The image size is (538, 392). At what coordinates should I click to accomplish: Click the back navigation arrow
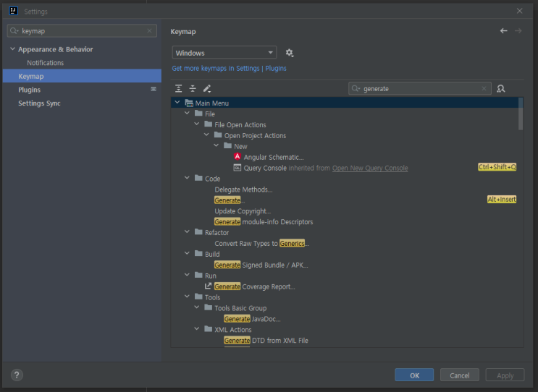(x=504, y=31)
